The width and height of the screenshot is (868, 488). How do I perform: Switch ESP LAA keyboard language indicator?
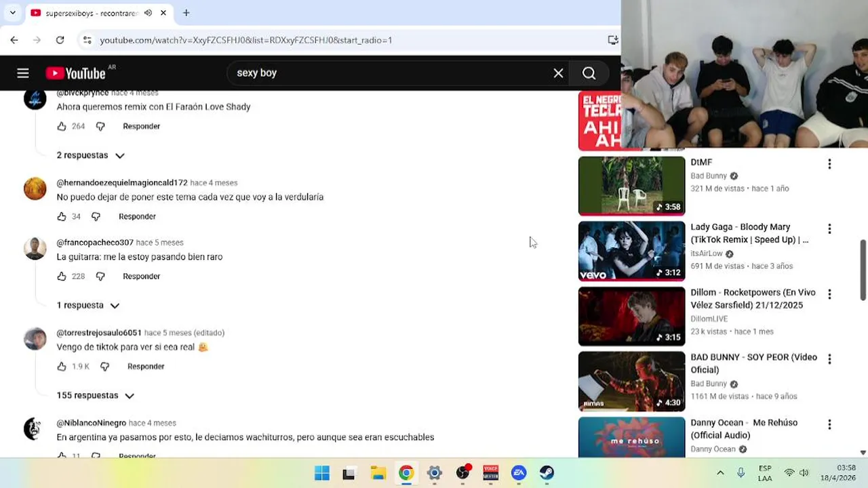(x=765, y=473)
